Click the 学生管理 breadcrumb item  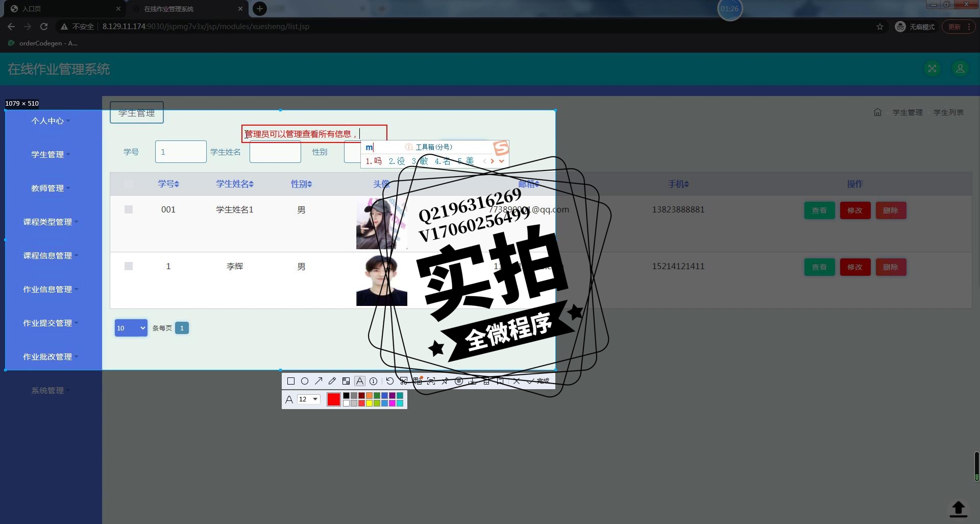click(908, 112)
